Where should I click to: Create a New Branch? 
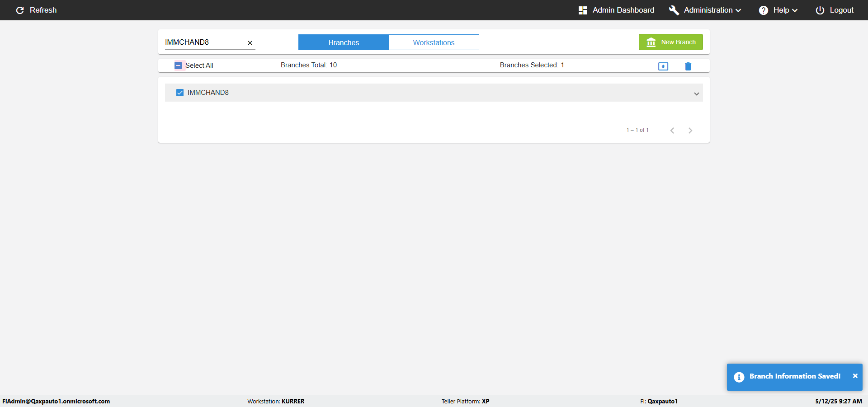click(671, 42)
